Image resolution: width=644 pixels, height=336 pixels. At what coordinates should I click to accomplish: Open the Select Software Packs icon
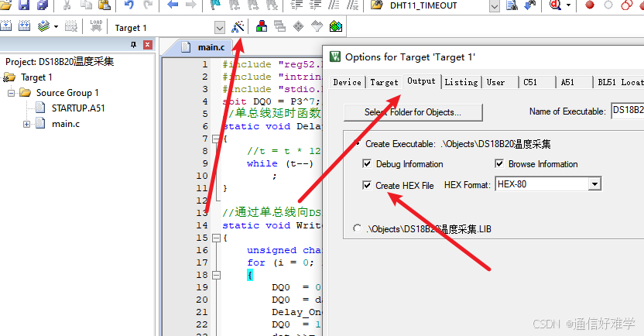coord(317,26)
